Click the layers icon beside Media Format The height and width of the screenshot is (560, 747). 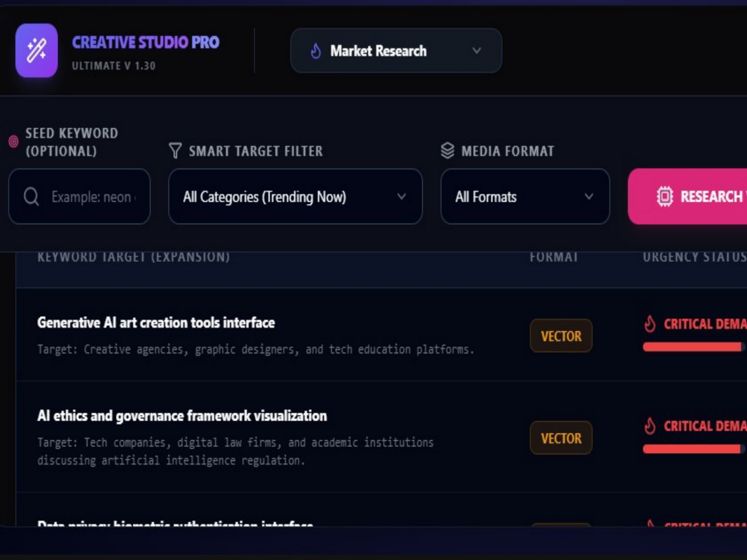click(x=447, y=151)
